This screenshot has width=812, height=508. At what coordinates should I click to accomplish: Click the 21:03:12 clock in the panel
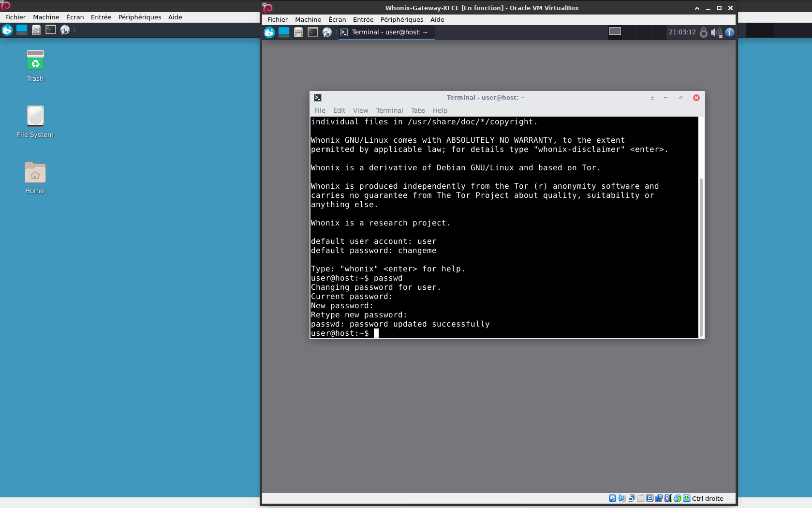point(682,32)
